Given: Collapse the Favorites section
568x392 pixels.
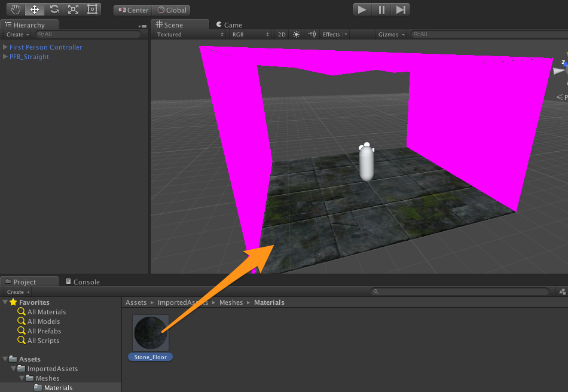Looking at the screenshot, I should tap(5, 302).
